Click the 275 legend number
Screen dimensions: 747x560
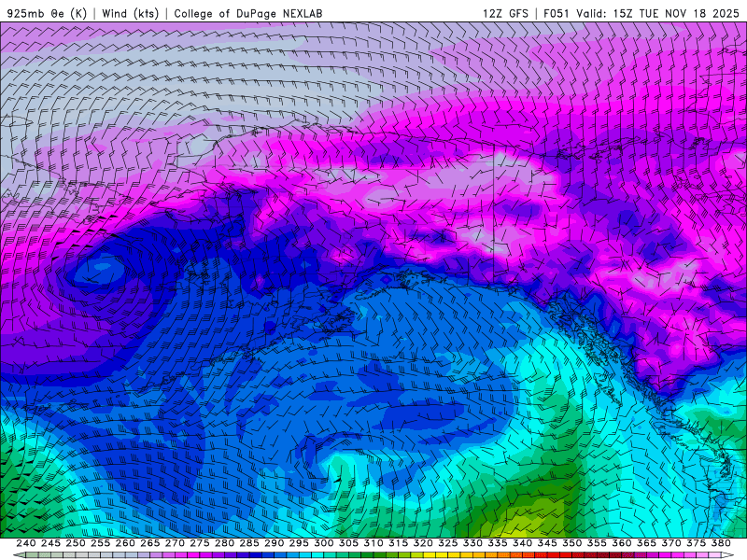[x=199, y=543]
